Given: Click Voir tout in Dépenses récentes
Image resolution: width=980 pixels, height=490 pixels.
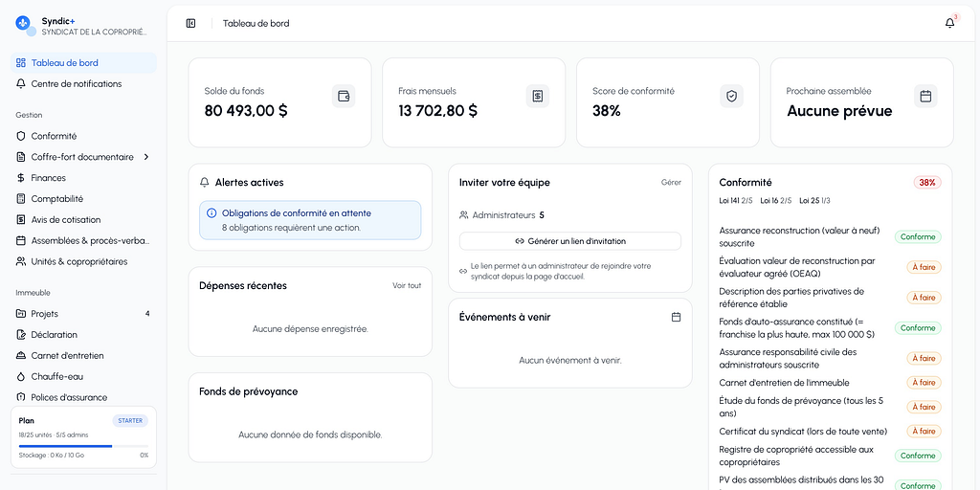Looking at the screenshot, I should [407, 285].
